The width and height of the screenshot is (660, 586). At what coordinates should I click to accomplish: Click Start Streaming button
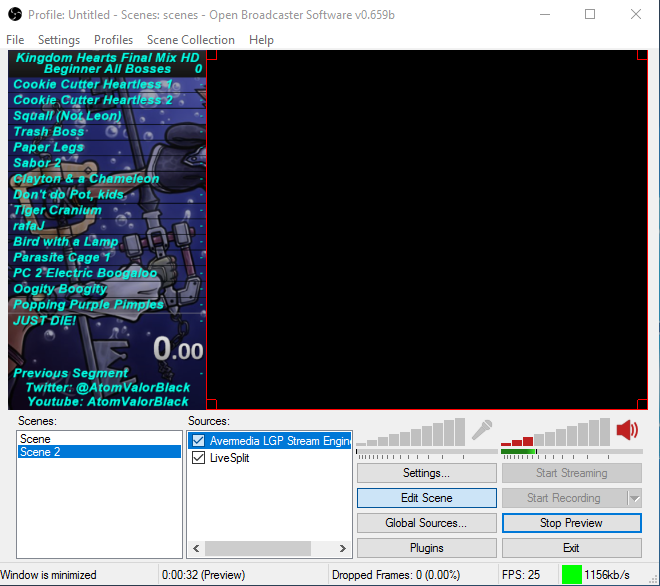click(x=572, y=473)
